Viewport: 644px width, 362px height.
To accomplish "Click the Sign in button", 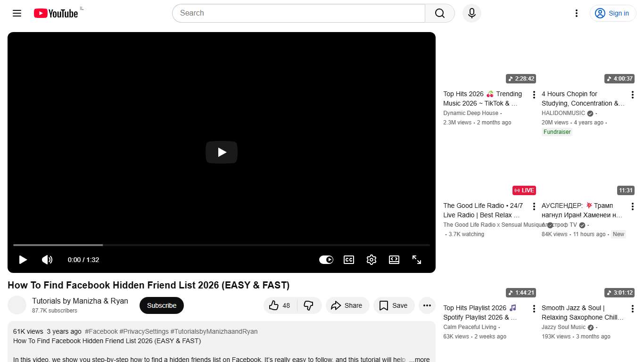I will tap(612, 13).
